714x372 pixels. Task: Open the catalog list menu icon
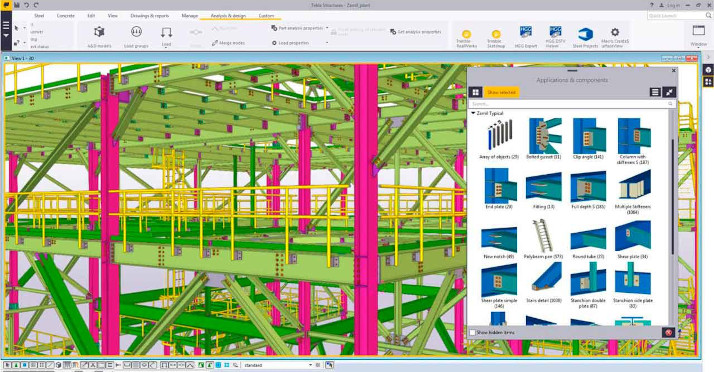(x=655, y=92)
